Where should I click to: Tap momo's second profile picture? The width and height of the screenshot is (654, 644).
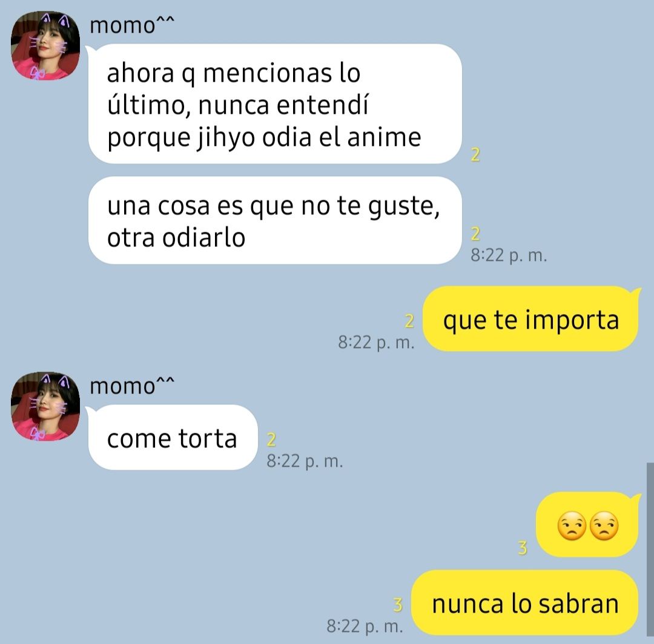(45, 406)
